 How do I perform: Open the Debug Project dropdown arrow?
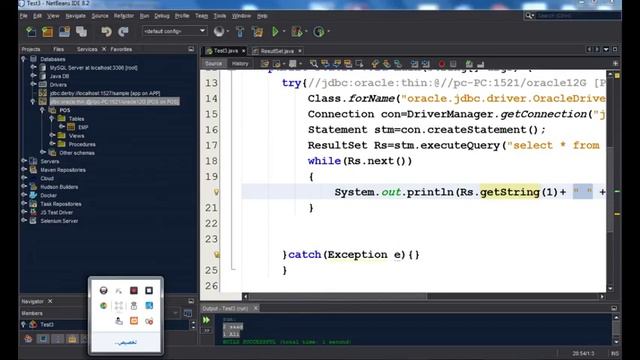point(306,31)
